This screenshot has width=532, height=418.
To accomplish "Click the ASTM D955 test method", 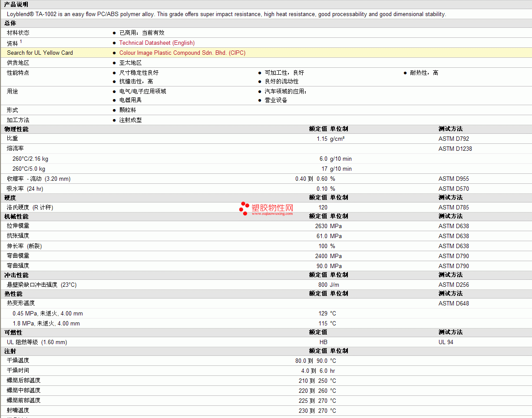I will (x=454, y=179).
